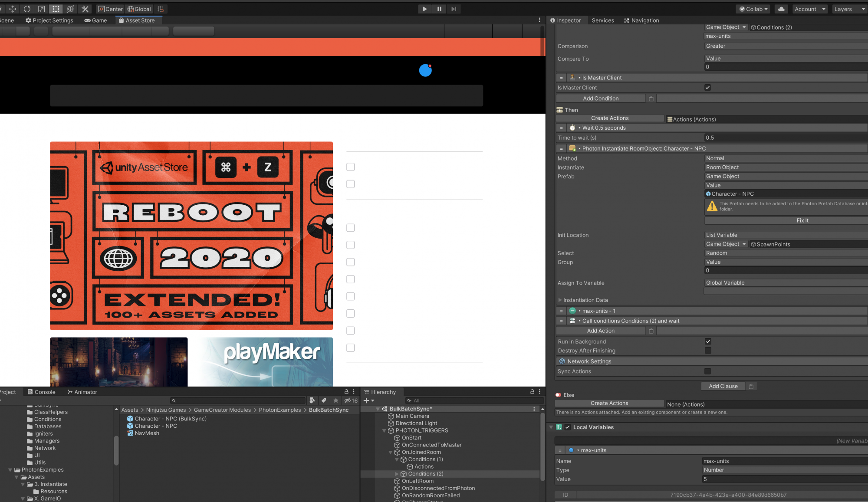Screen dimensions: 868x502
Task: Switch to the Game tab
Action: [x=95, y=20]
